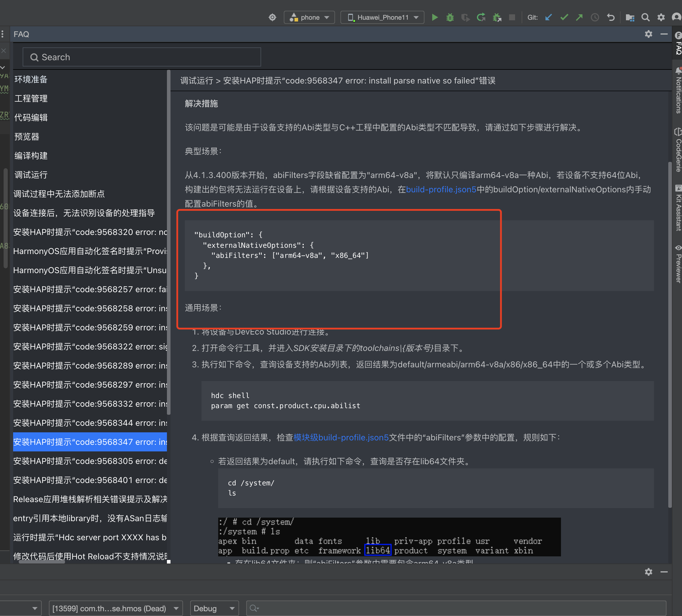The image size is (682, 616).
Task: Open FAQ panel options gear
Action: click(x=649, y=34)
